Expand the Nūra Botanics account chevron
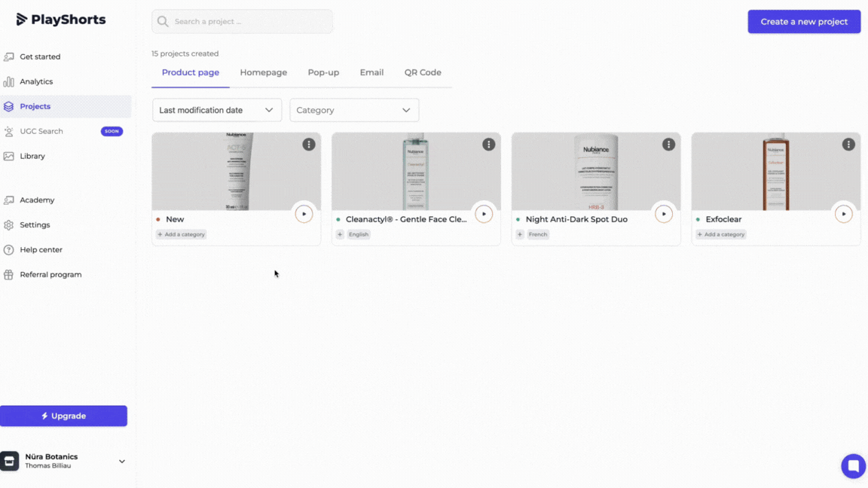Image resolution: width=868 pixels, height=488 pixels. 122,461
